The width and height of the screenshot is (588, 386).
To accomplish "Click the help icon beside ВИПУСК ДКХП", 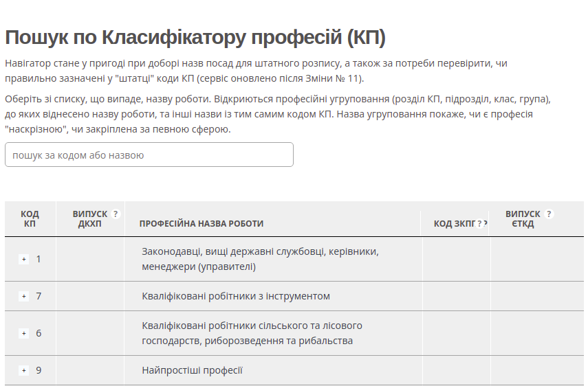I will coord(116,214).
